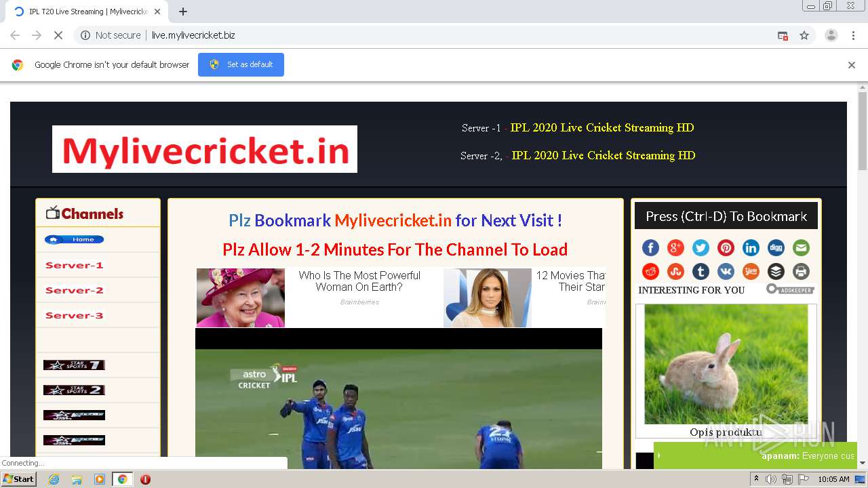The height and width of the screenshot is (488, 868).
Task: Select the IPL T20 Live Streaming tab
Action: [87, 12]
